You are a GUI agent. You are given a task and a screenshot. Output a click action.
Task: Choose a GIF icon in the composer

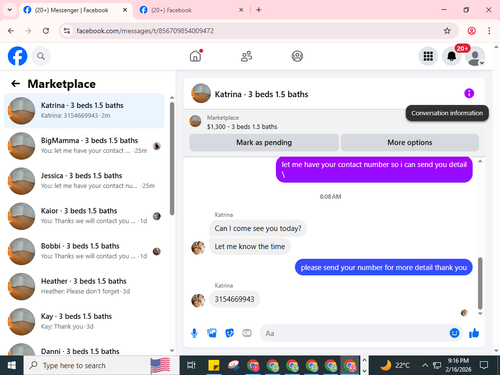click(247, 333)
